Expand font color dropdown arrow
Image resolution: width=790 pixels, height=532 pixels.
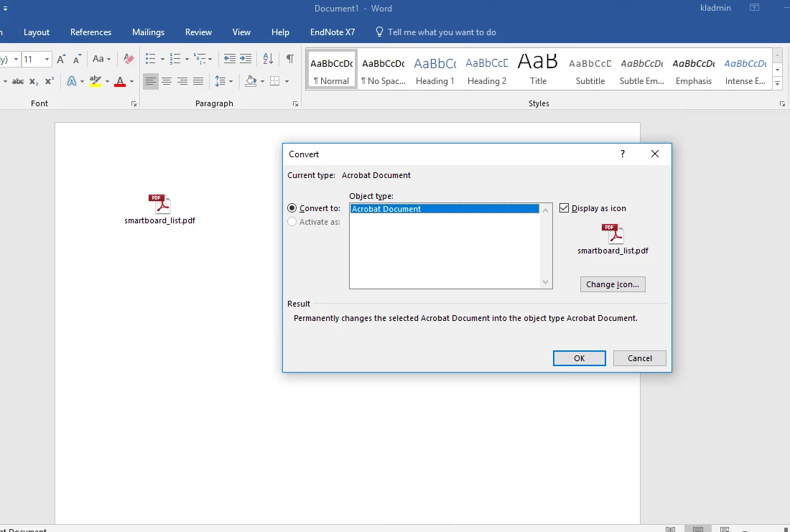coord(131,81)
